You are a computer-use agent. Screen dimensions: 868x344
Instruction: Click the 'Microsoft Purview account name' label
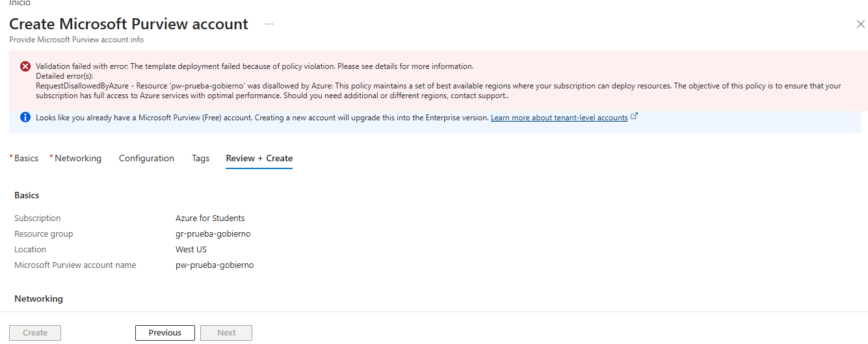[x=75, y=265]
